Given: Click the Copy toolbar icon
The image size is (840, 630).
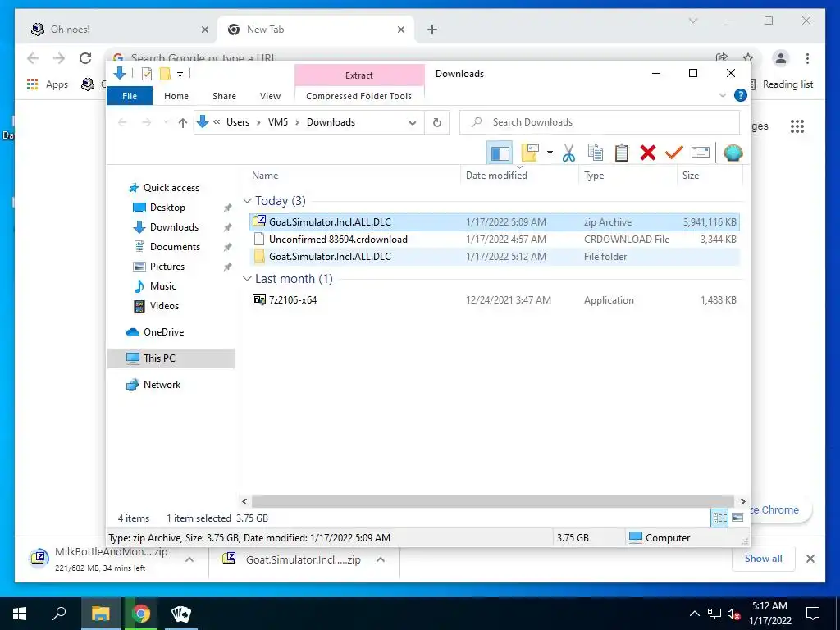Looking at the screenshot, I should pyautogui.click(x=596, y=153).
